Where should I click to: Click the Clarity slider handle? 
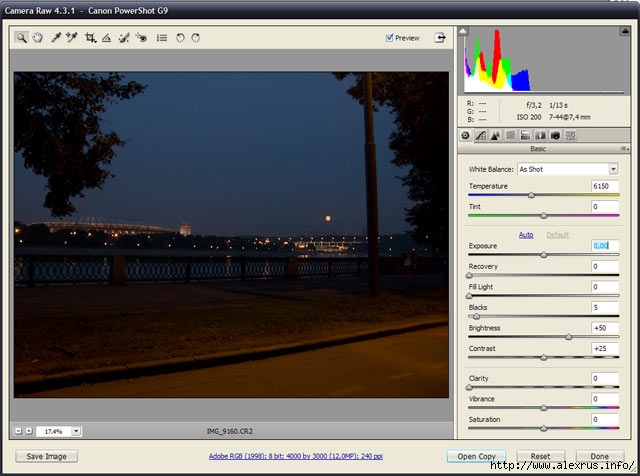tap(469, 387)
